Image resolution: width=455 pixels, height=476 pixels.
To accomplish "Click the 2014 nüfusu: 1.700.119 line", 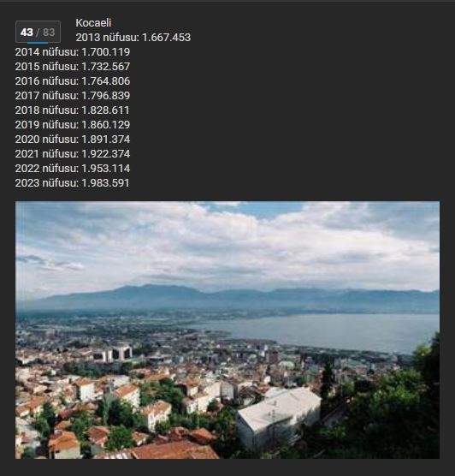I will (73, 52).
